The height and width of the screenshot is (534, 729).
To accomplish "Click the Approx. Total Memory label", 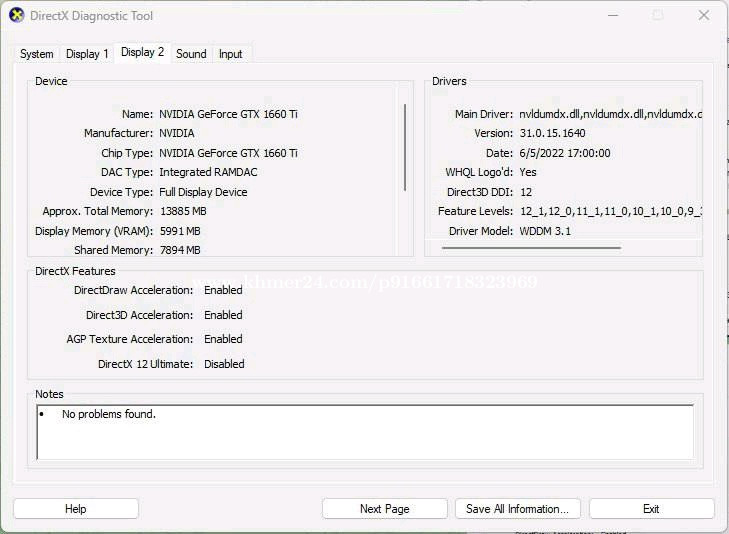I will (98, 211).
